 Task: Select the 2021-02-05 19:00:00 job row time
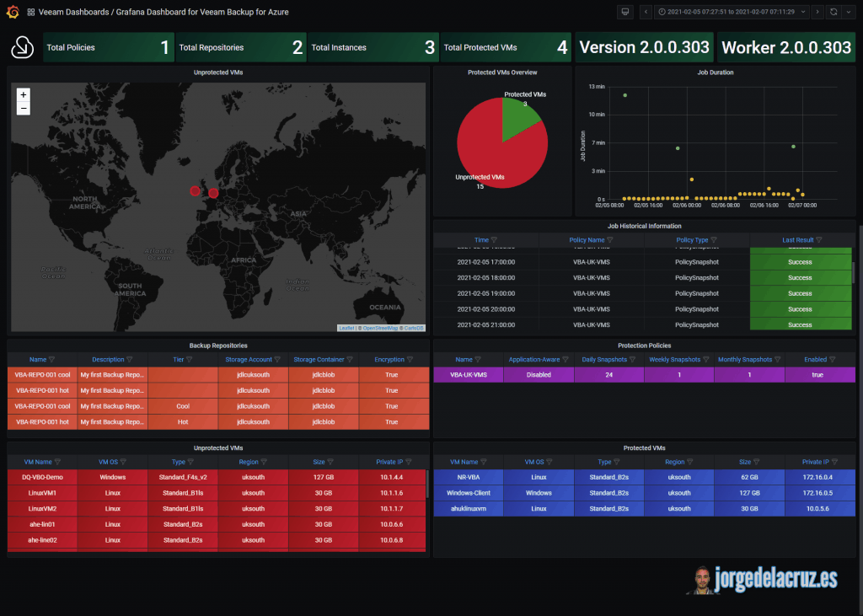[486, 293]
